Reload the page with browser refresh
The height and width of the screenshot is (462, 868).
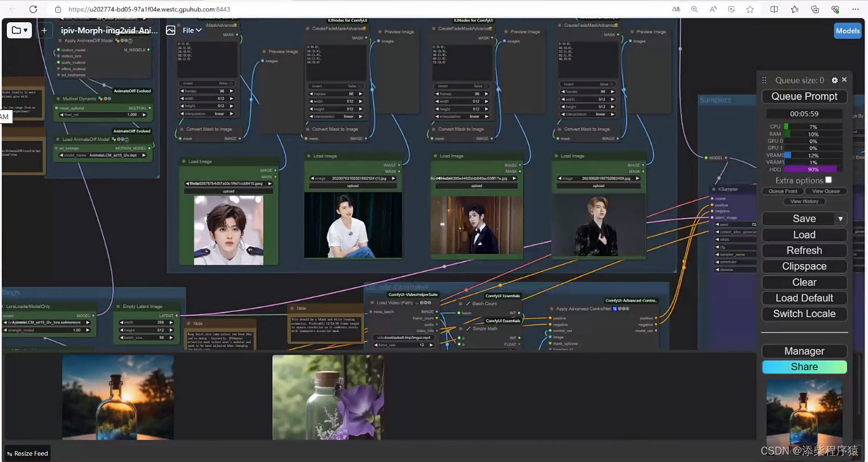(33, 9)
